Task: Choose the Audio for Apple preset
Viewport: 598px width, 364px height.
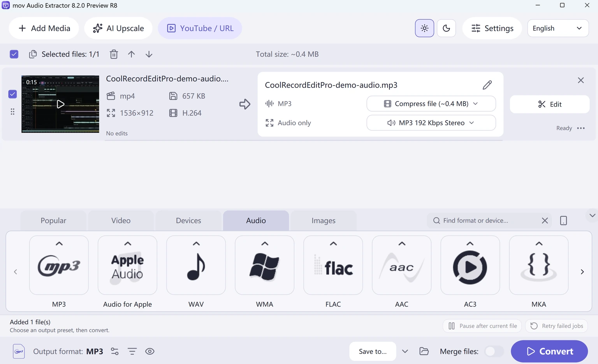Action: click(127, 265)
